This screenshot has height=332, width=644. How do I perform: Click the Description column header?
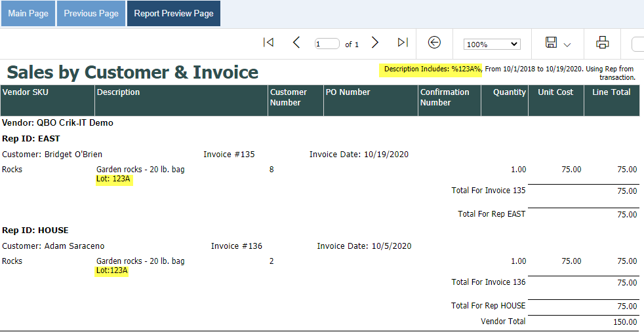tap(119, 92)
